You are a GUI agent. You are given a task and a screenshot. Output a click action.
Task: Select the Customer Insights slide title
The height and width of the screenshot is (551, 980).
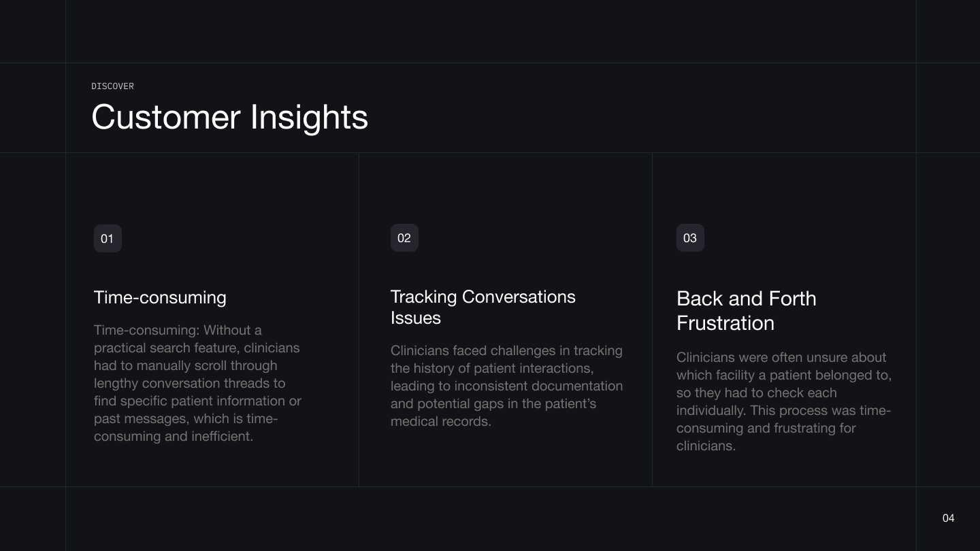tap(229, 117)
